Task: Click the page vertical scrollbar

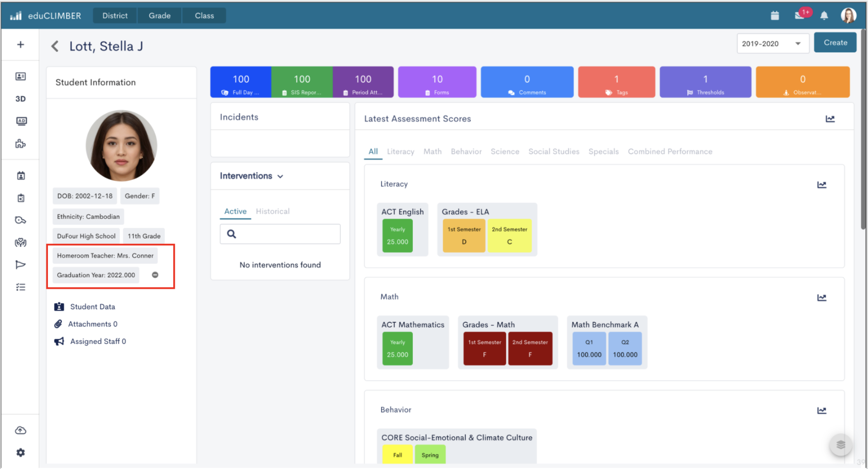Action: pyautogui.click(x=864, y=128)
